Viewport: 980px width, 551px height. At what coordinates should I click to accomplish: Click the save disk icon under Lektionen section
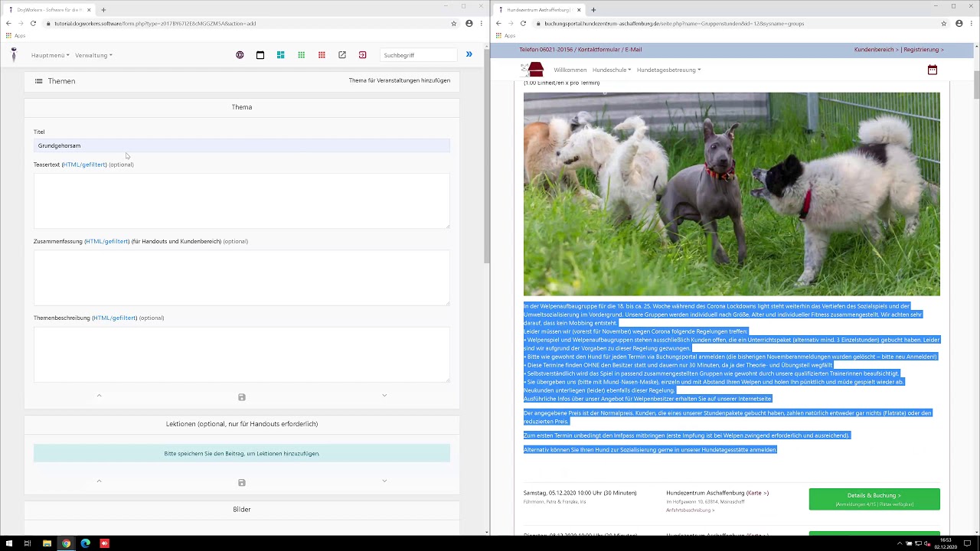[x=242, y=483]
